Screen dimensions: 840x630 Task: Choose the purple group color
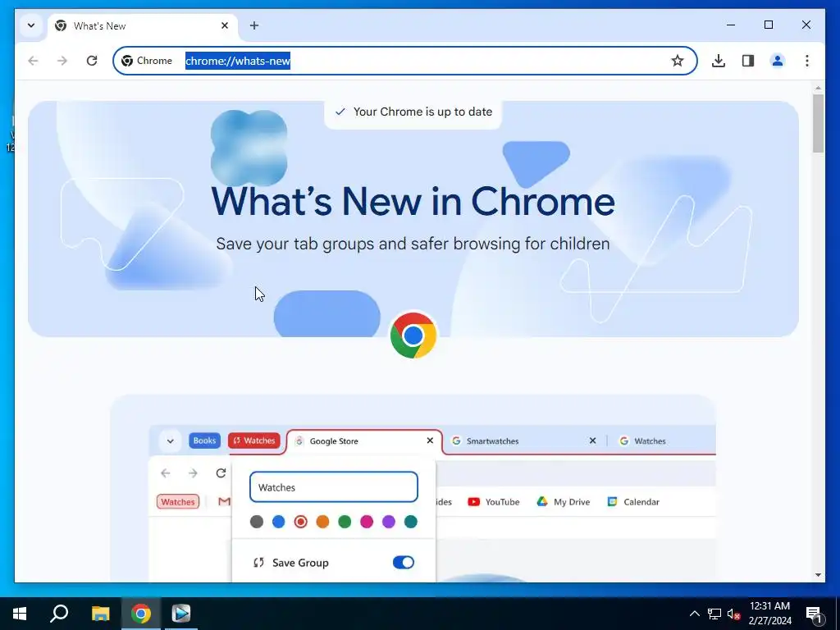(388, 522)
